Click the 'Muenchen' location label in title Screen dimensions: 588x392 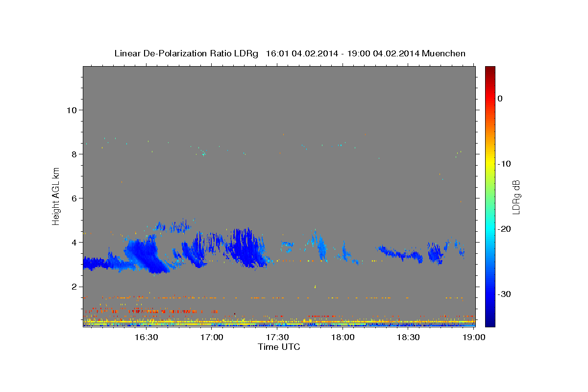point(445,53)
